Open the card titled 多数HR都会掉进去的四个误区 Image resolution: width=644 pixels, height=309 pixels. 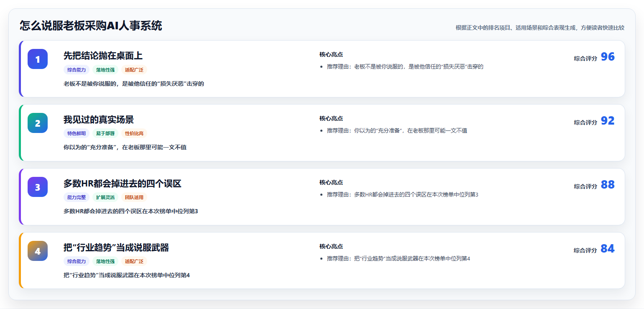322,197
